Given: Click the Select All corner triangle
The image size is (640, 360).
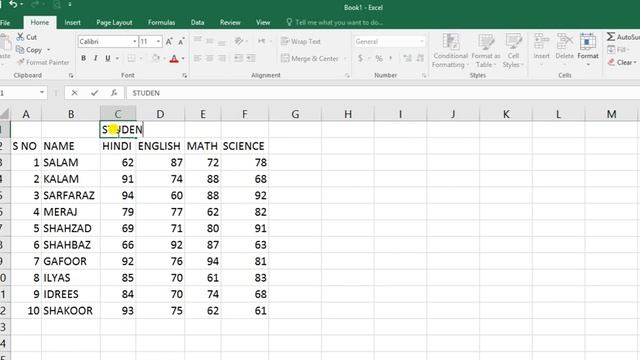Looking at the screenshot, I should (5, 114).
